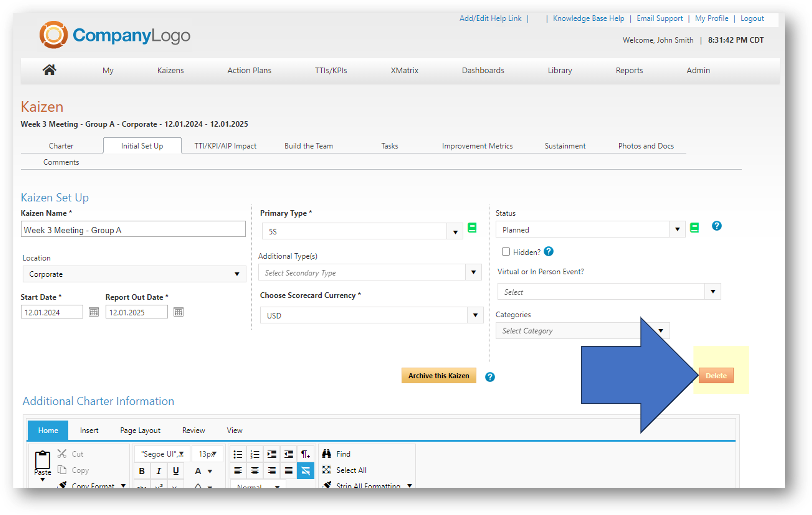
Task: Open the Action Plans menu
Action: [x=249, y=70]
